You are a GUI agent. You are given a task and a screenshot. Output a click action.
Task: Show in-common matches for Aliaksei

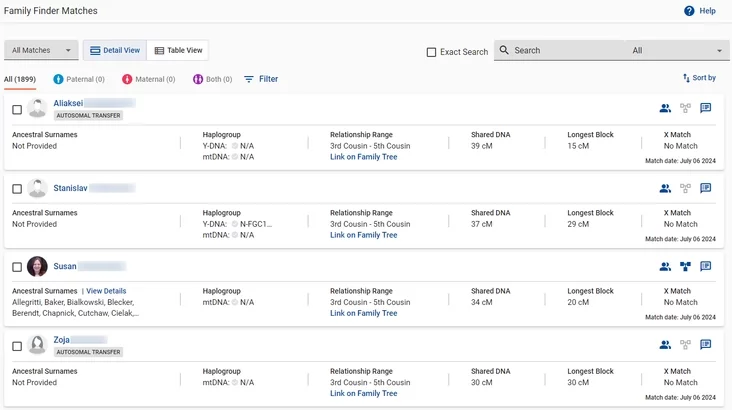665,108
